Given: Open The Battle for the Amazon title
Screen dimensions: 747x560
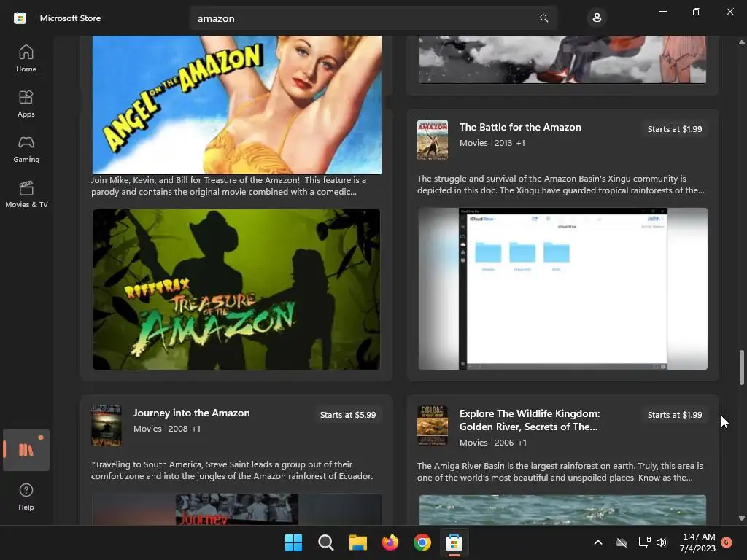Looking at the screenshot, I should pyautogui.click(x=519, y=127).
